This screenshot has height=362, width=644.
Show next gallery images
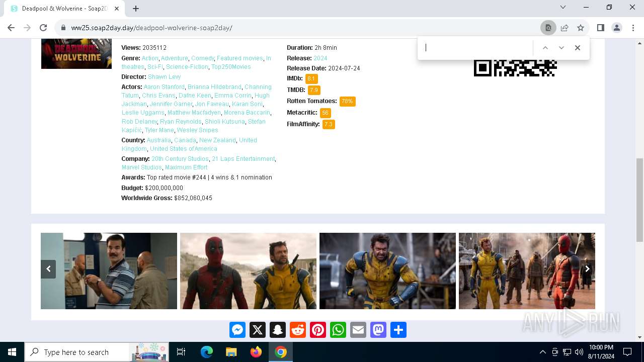click(587, 269)
